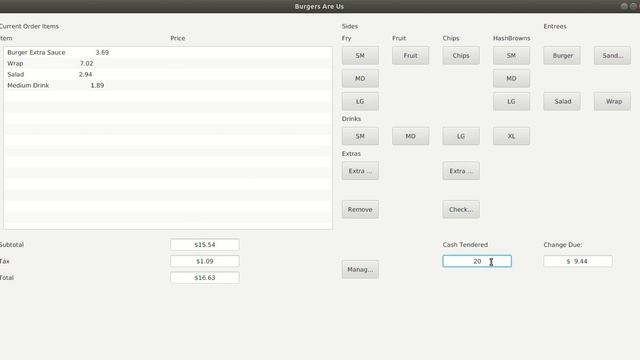
Task: Add medium hashbrowns with MD under HashBrowns
Action: coord(511,78)
